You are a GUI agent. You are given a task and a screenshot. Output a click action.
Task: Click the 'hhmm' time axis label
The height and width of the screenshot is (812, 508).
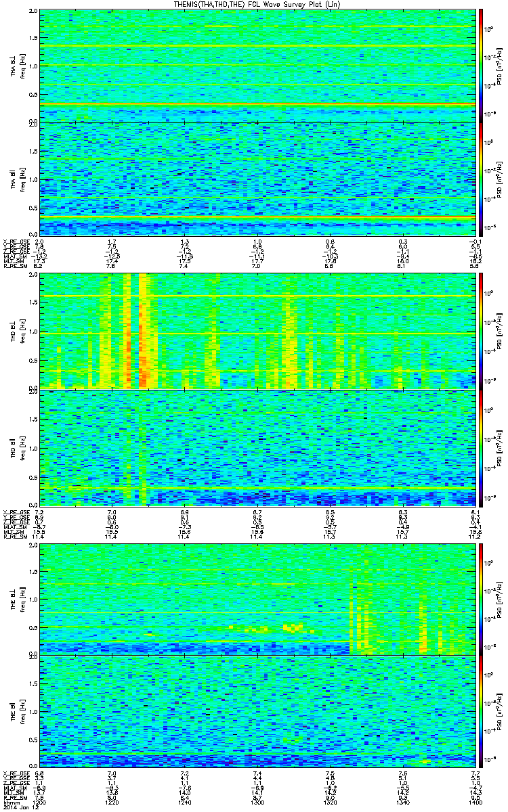11,803
